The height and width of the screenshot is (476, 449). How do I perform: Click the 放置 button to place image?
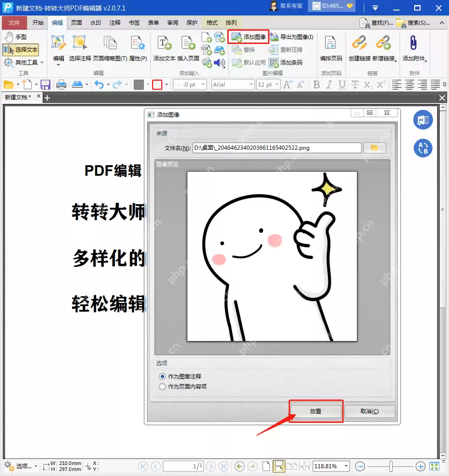316,411
